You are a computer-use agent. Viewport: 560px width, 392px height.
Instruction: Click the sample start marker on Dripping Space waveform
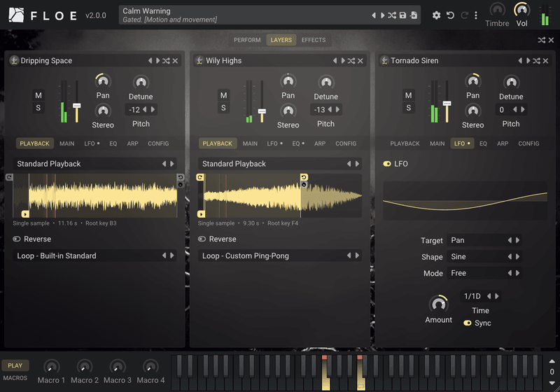pyautogui.click(x=25, y=214)
